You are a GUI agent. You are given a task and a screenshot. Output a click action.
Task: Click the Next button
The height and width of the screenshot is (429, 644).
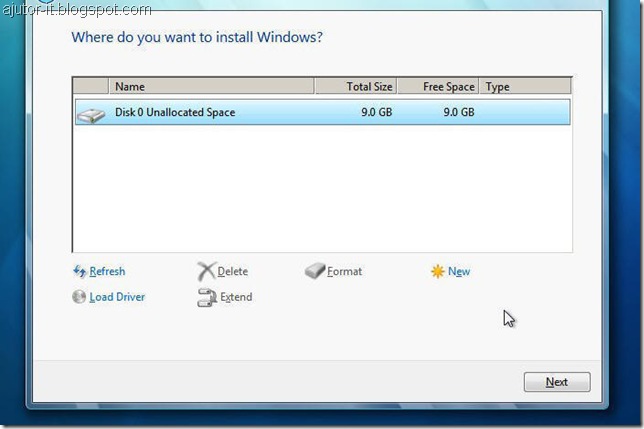[x=557, y=382]
